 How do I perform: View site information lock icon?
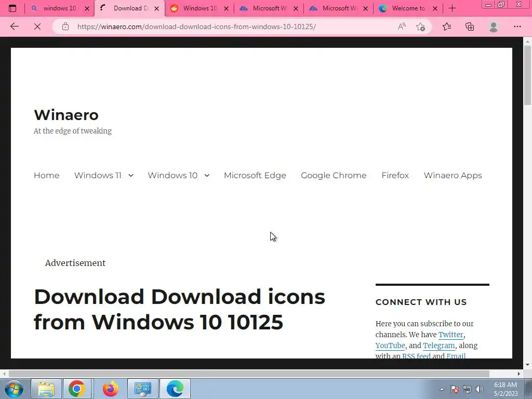click(65, 26)
